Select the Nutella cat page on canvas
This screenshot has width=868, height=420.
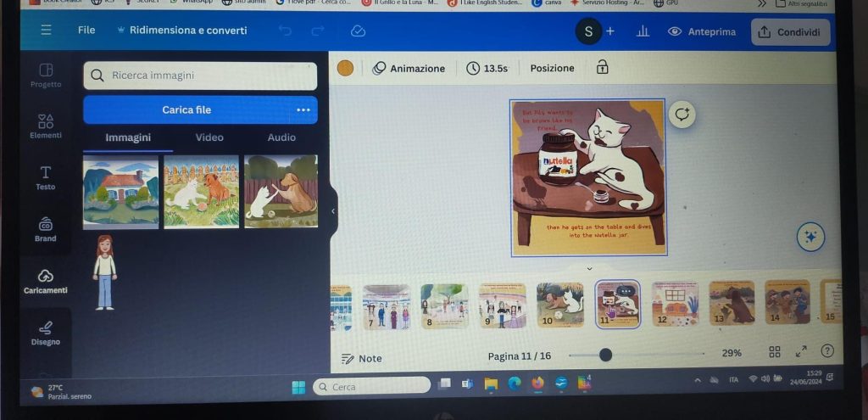pyautogui.click(x=589, y=178)
